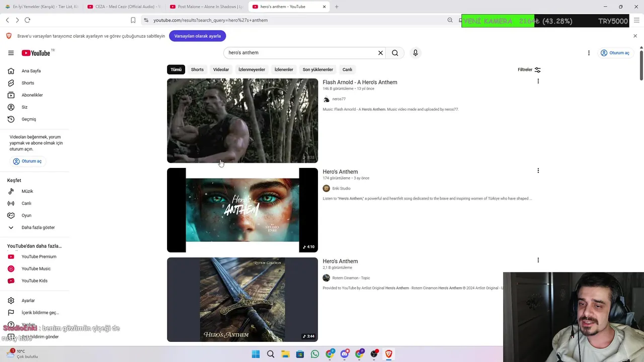Click the magnifier search button

(395, 53)
